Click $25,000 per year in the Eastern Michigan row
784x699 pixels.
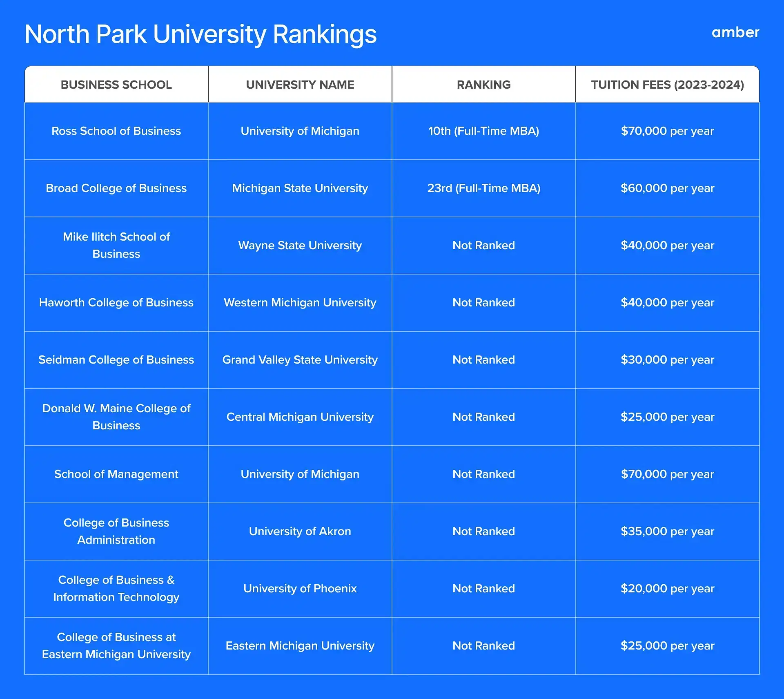[668, 645]
